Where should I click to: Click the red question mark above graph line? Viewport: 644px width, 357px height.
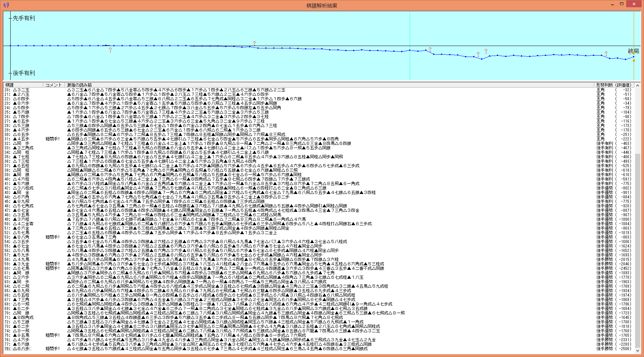pos(254,43)
